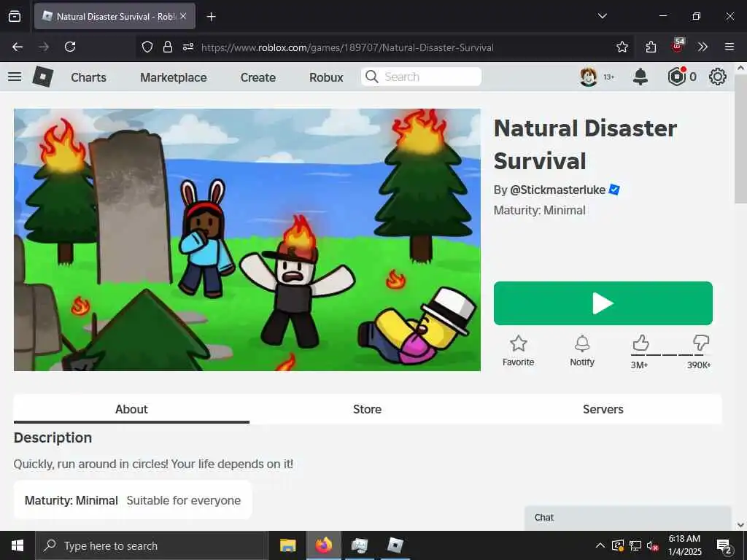747x560 pixels.
Task: Bookmark this page with the star
Action: (622, 47)
